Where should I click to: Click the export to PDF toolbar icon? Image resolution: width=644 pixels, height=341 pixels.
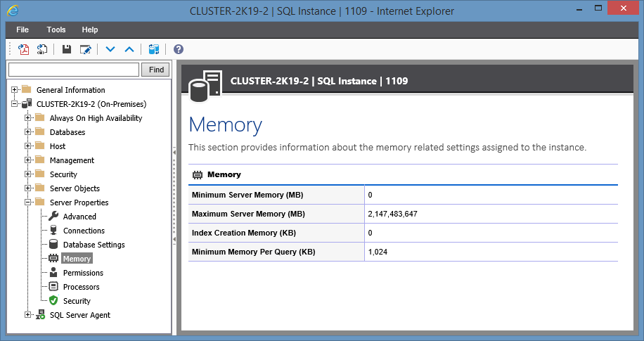click(x=23, y=49)
